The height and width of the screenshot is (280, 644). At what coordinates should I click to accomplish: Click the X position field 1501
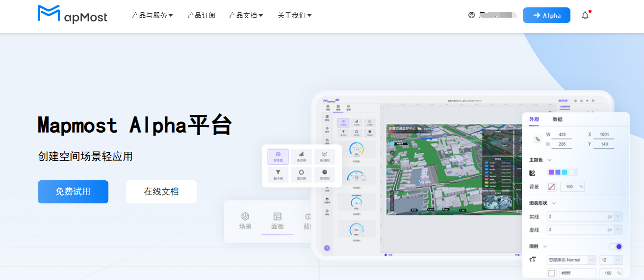pyautogui.click(x=604, y=135)
